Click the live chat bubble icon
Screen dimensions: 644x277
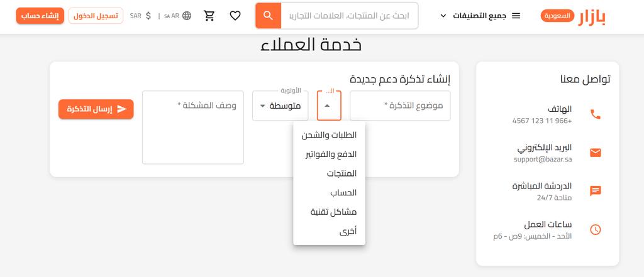[595, 191]
